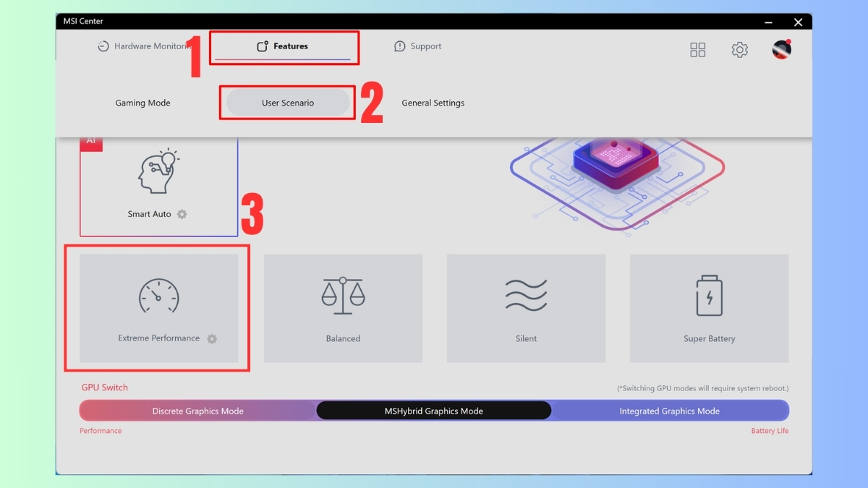Click the AI badge on Smart Auto
Viewport: 868px width, 488px height.
(x=91, y=143)
